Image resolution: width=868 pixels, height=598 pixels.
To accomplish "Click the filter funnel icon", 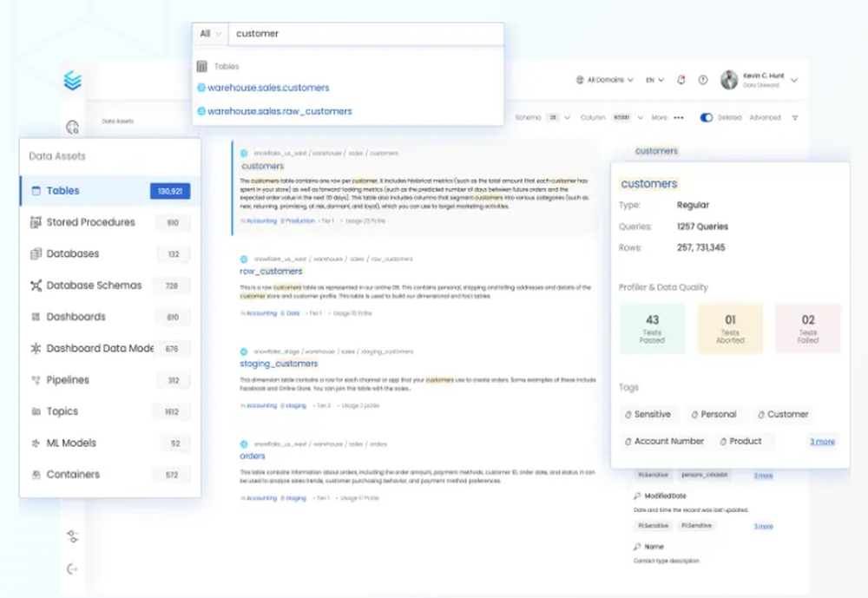I will coord(795,118).
